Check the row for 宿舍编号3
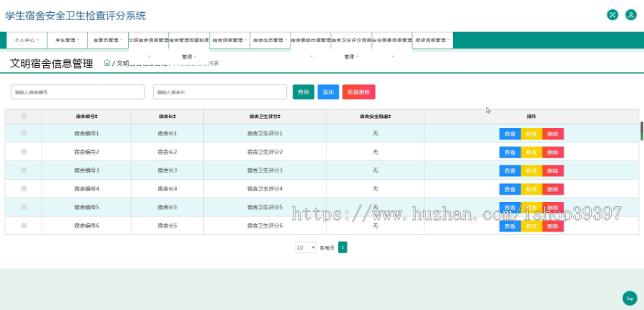 pos(24,170)
